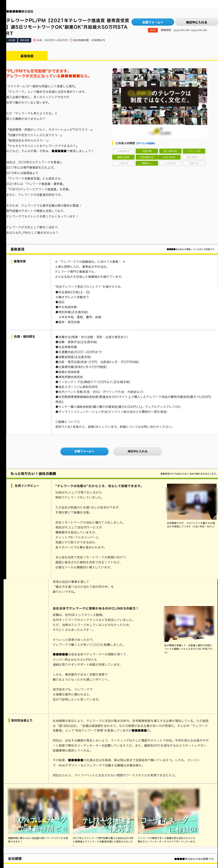The width and height of the screenshot is (218, 868).
Task: Click the 転勤なし feature icon
Action: (x=146, y=163)
